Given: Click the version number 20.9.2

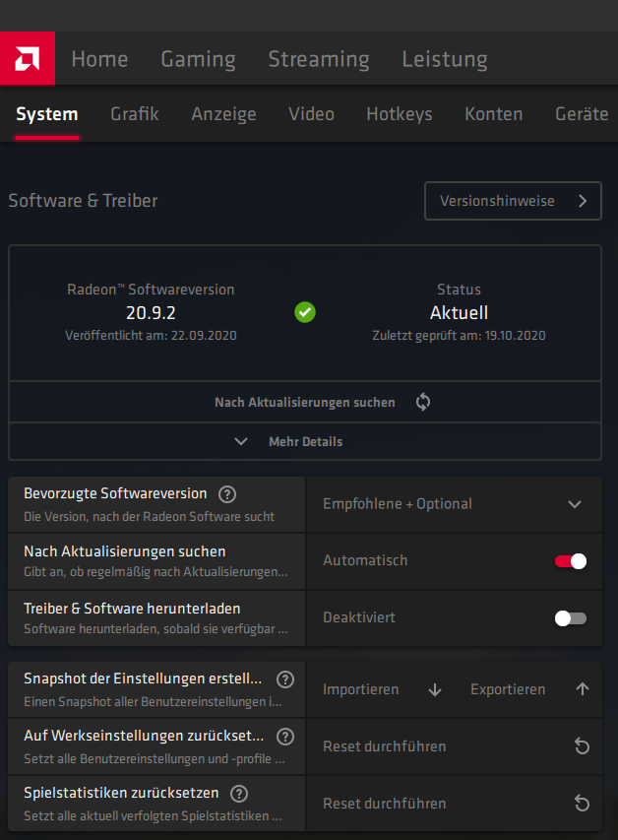Looking at the screenshot, I should tap(151, 313).
